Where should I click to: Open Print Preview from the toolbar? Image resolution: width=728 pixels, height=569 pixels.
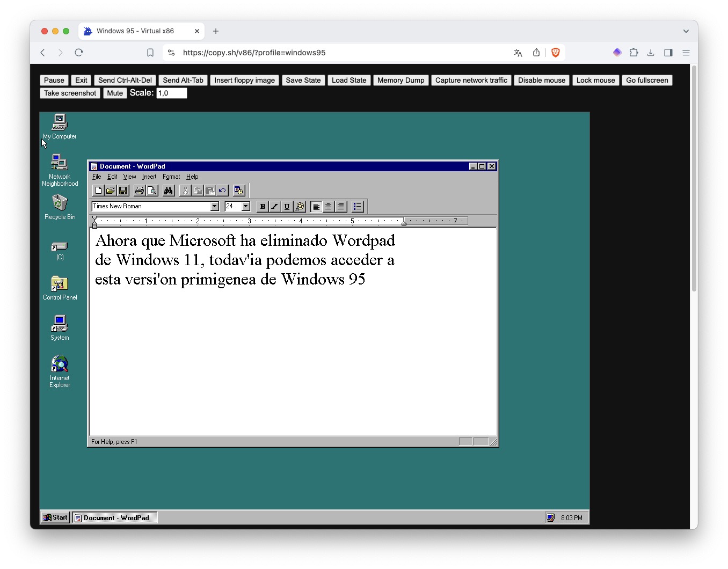[152, 191]
